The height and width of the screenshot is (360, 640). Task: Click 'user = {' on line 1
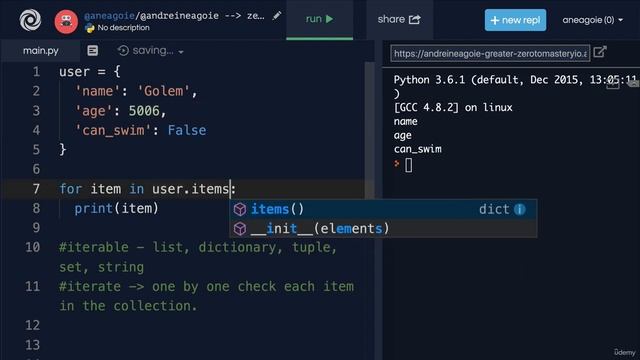[x=90, y=71]
